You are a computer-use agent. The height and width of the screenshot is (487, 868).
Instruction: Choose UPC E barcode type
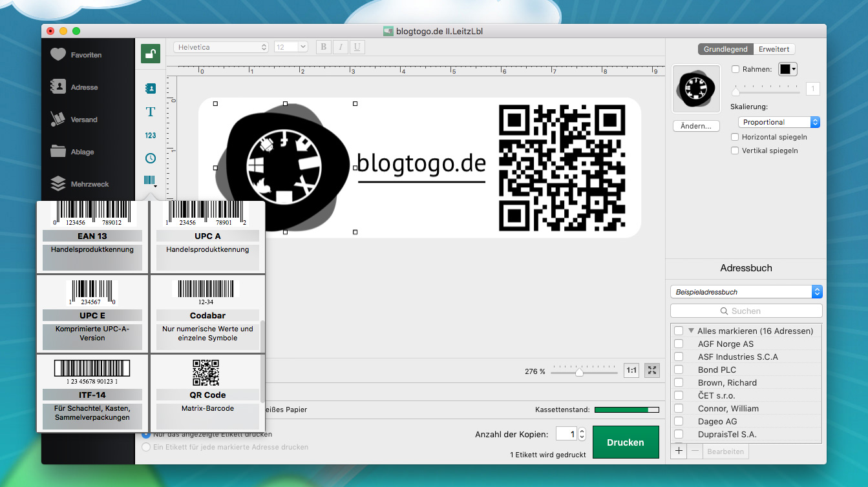point(92,314)
